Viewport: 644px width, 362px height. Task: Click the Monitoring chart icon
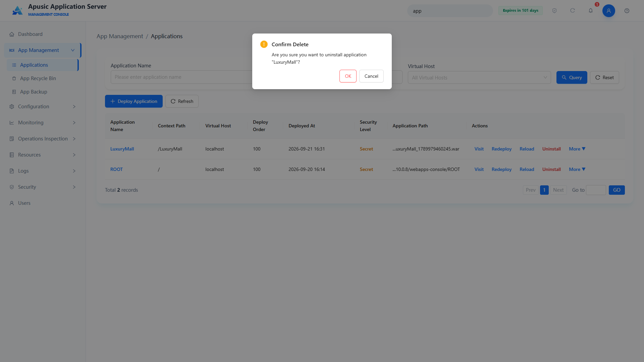12,123
